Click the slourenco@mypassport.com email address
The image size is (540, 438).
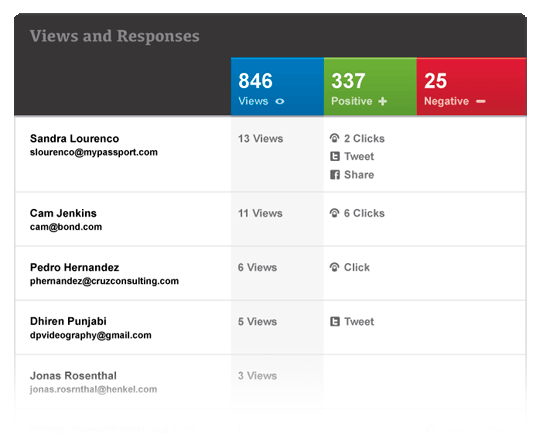pos(94,152)
